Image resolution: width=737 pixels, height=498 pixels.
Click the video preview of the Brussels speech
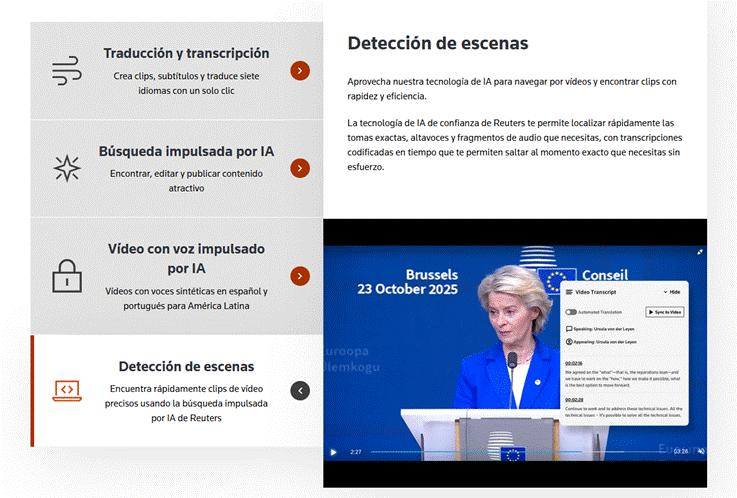point(515,353)
